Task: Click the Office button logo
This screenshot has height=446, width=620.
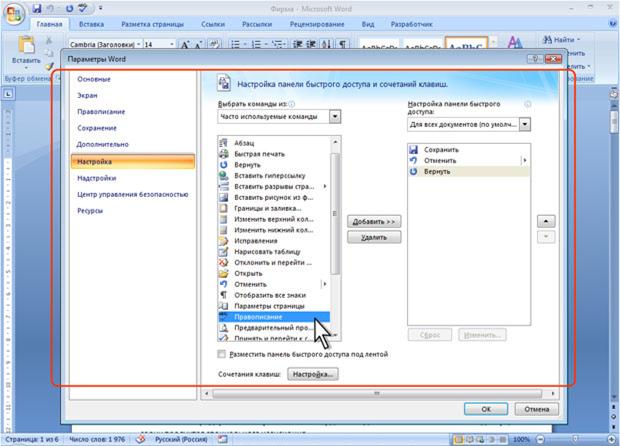Action: (14, 15)
